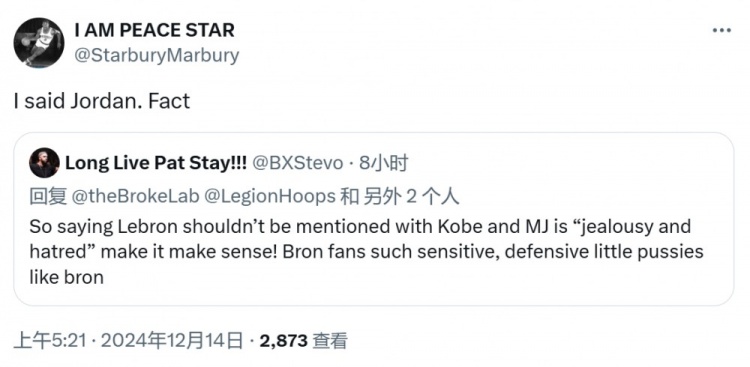Click the 上午5:21 tweet timestamp
This screenshot has width=750, height=367.
50,341
